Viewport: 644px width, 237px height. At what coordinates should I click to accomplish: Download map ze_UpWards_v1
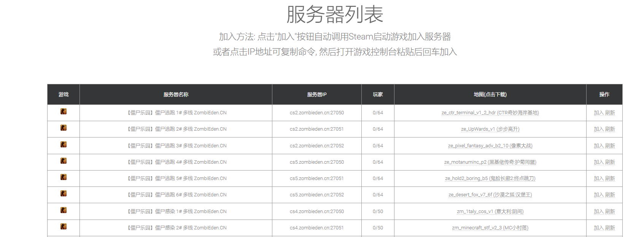(490, 129)
